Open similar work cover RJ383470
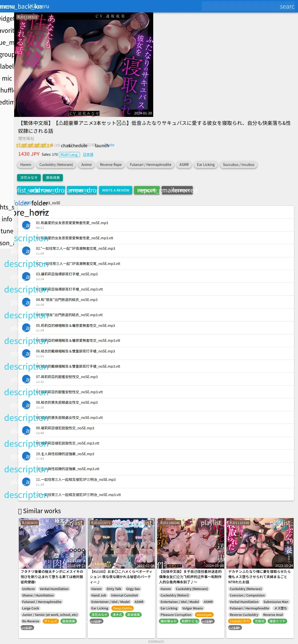Screen dimensions: 298x644 [52, 543]
